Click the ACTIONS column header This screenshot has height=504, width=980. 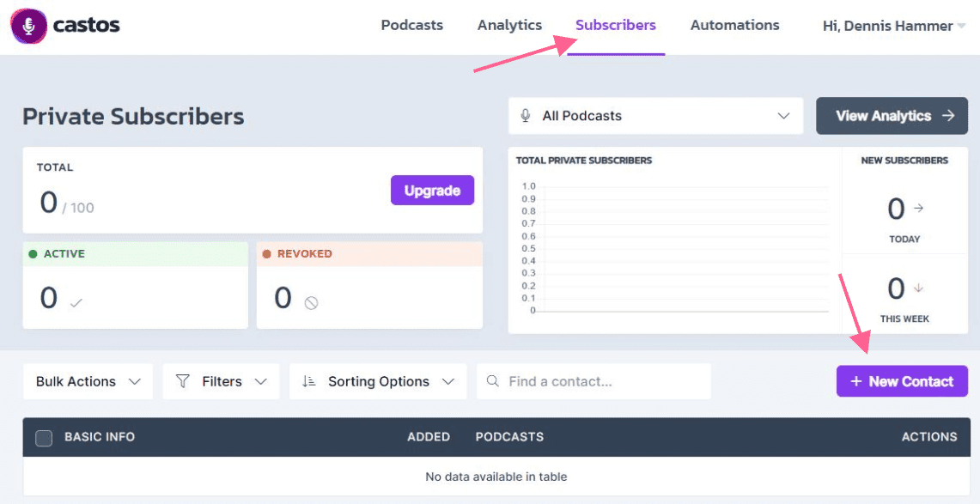click(929, 437)
